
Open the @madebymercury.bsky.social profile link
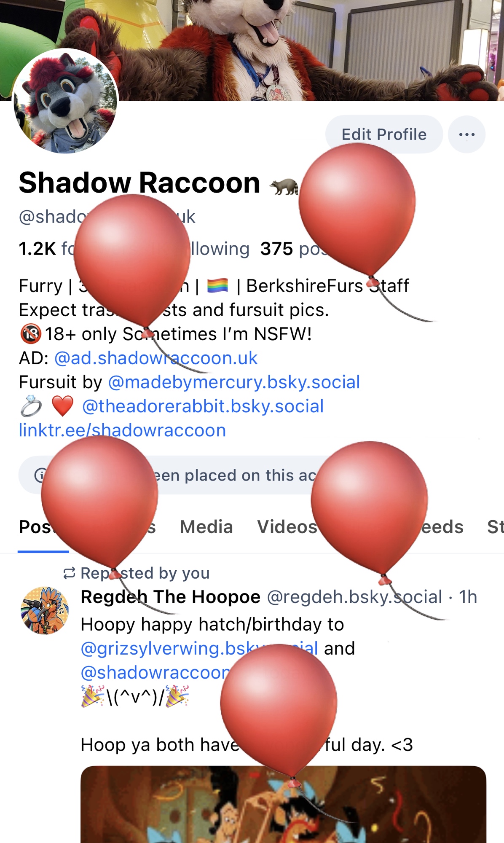(234, 382)
